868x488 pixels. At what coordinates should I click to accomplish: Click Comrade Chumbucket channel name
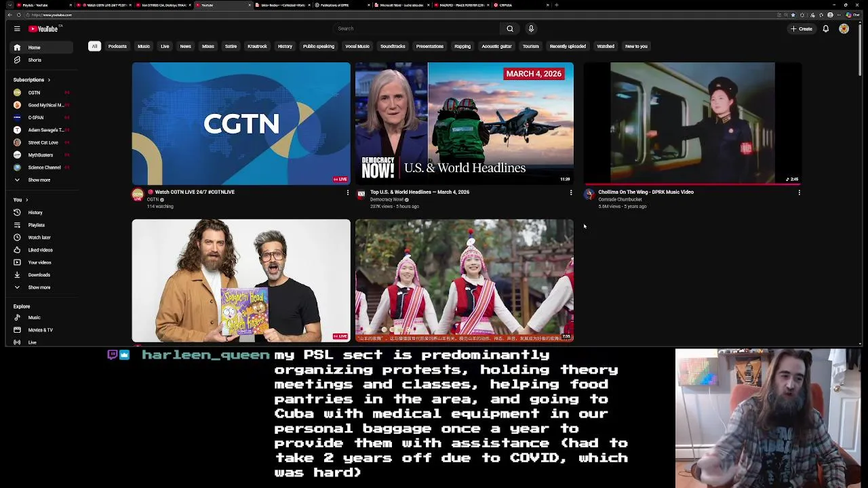pos(620,199)
